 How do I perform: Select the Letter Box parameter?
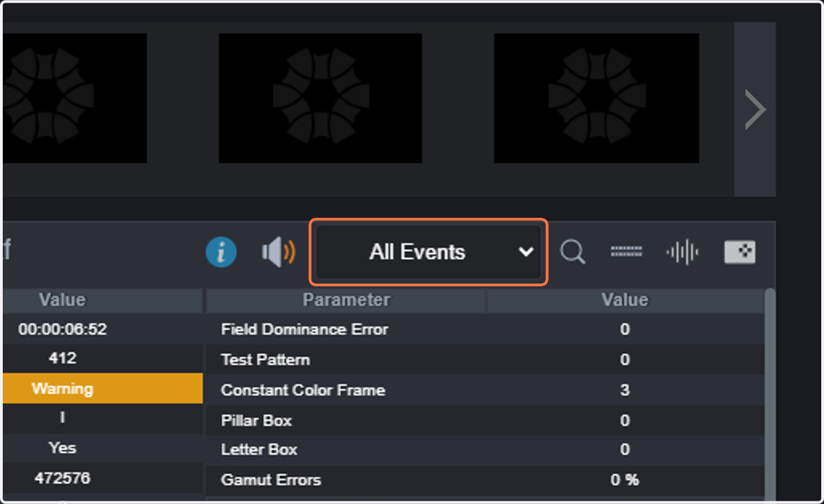[x=259, y=450]
